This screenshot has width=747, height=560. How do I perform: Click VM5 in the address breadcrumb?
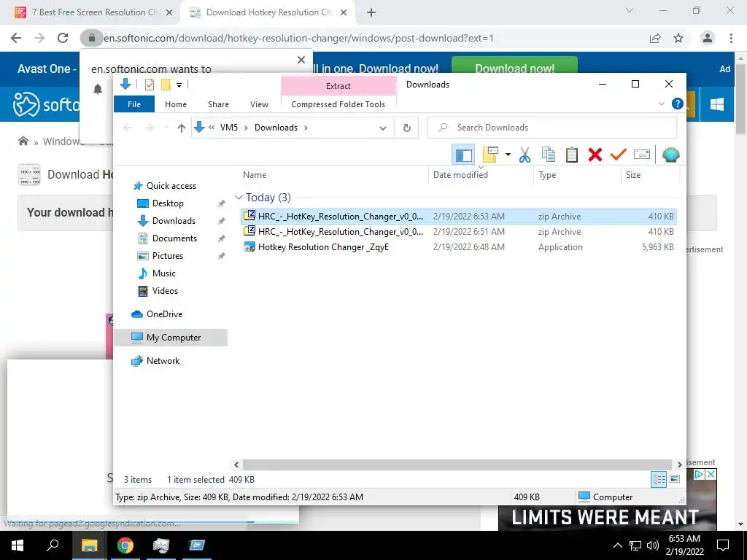point(228,128)
